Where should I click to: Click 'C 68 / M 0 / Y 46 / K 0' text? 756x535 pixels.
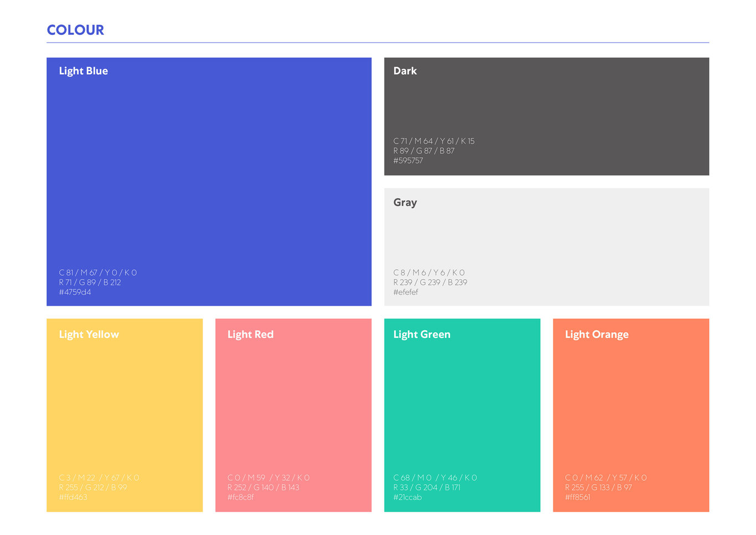pos(435,477)
